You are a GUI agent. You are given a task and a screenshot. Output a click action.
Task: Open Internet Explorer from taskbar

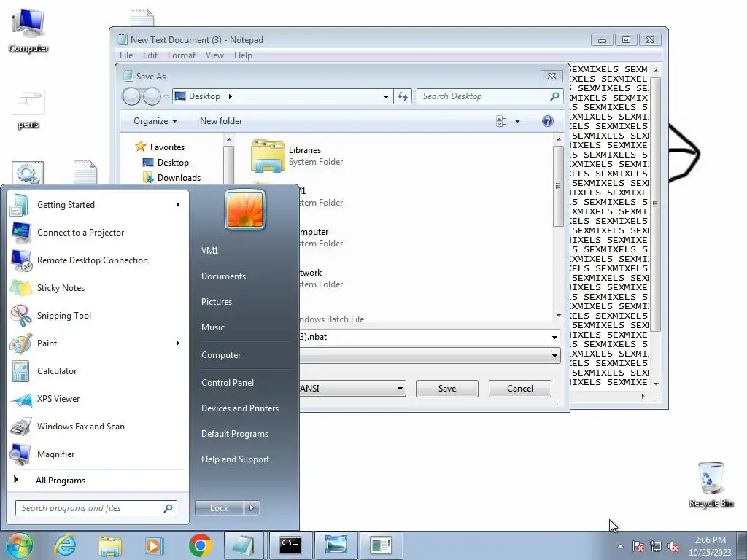pyautogui.click(x=65, y=545)
